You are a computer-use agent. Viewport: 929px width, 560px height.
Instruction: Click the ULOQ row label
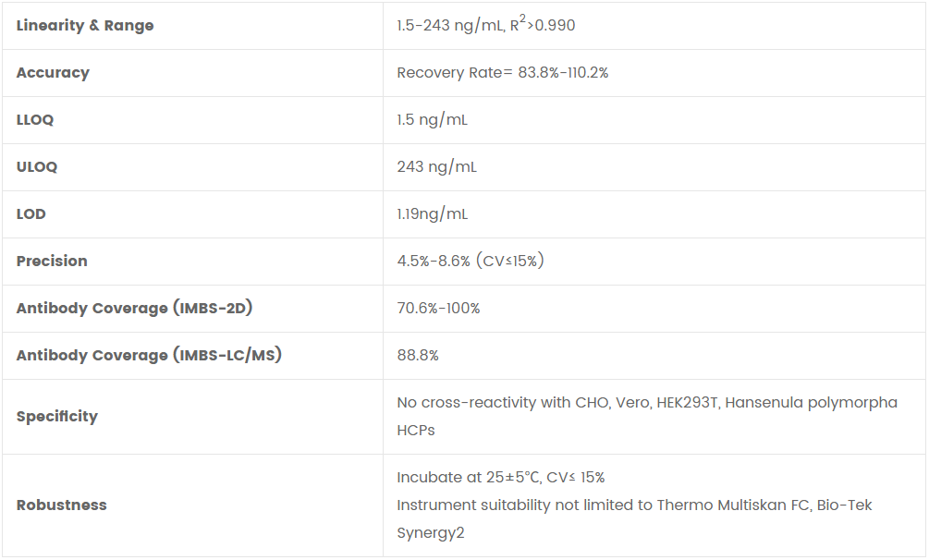point(37,167)
